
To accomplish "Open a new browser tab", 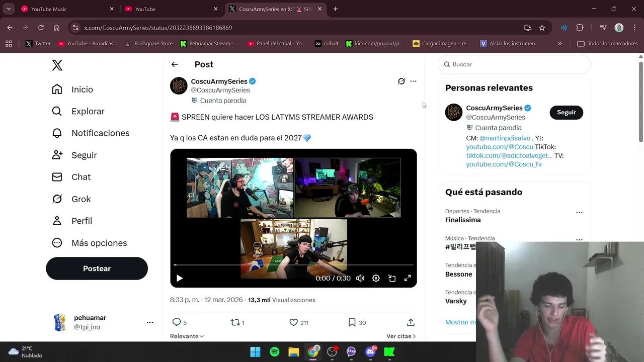I will coord(336,9).
